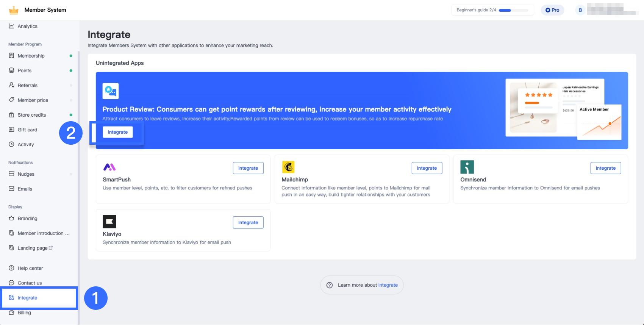
Task: Click the Contact us label
Action: [30, 283]
